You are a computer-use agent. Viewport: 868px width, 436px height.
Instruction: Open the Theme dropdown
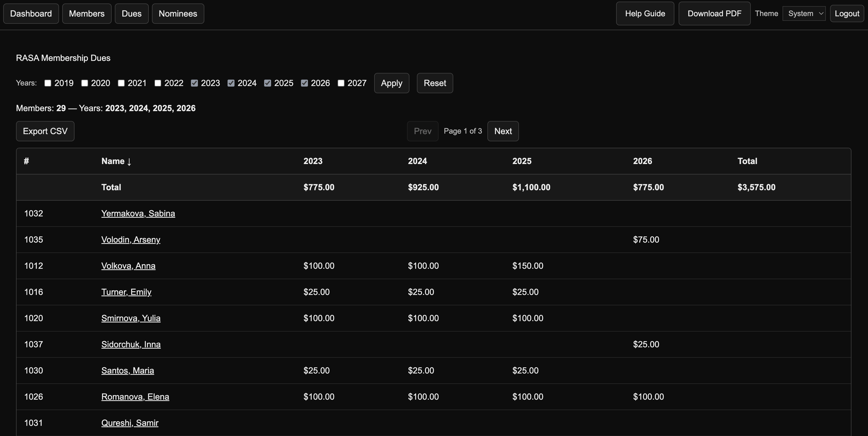click(x=804, y=13)
